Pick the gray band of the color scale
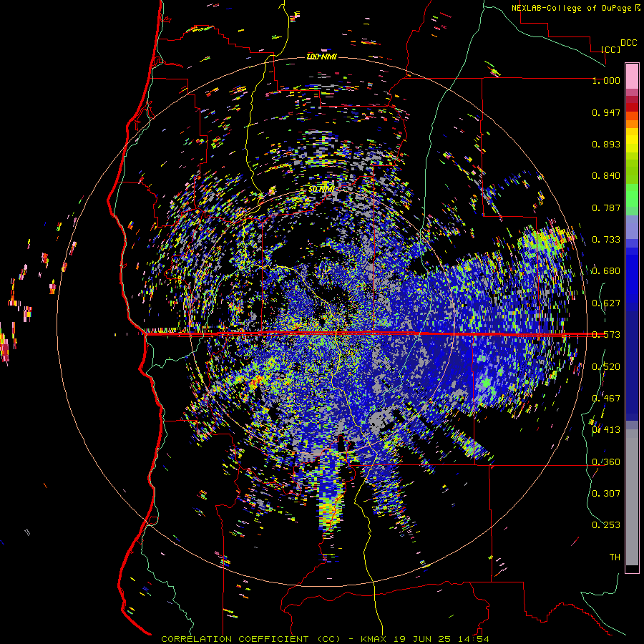Image resolution: width=644 pixels, height=644 pixels. (x=632, y=497)
